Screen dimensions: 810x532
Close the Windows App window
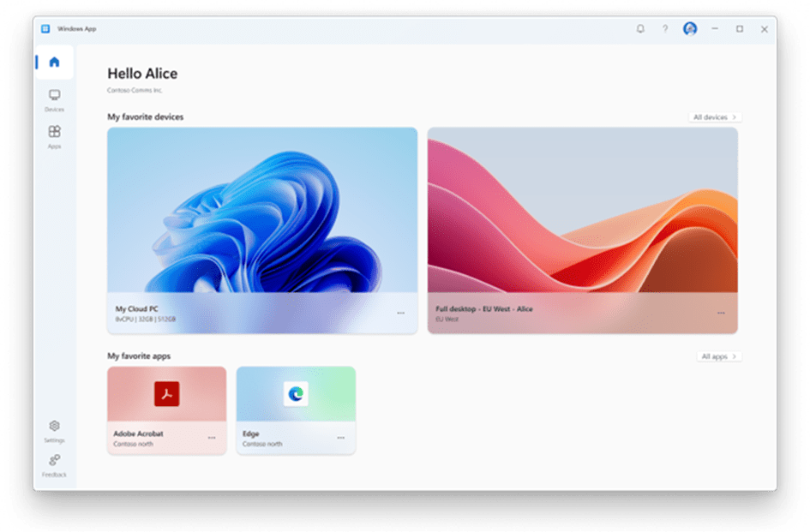click(x=765, y=29)
